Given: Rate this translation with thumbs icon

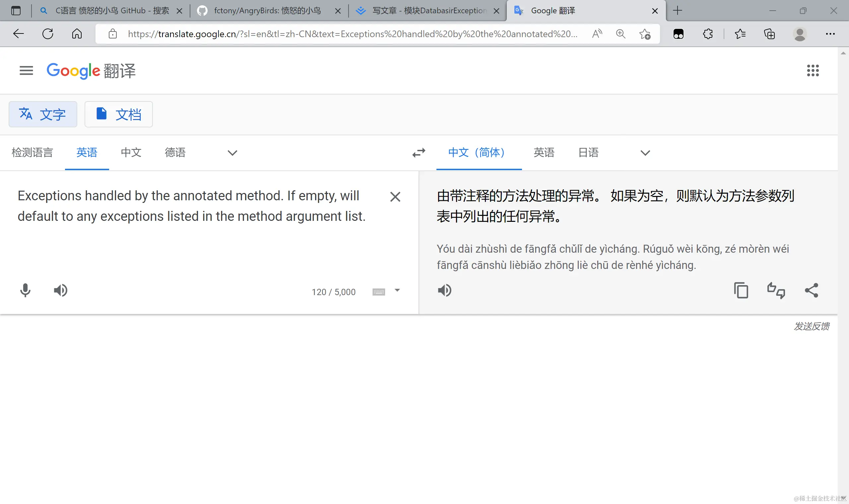Looking at the screenshot, I should 776,290.
